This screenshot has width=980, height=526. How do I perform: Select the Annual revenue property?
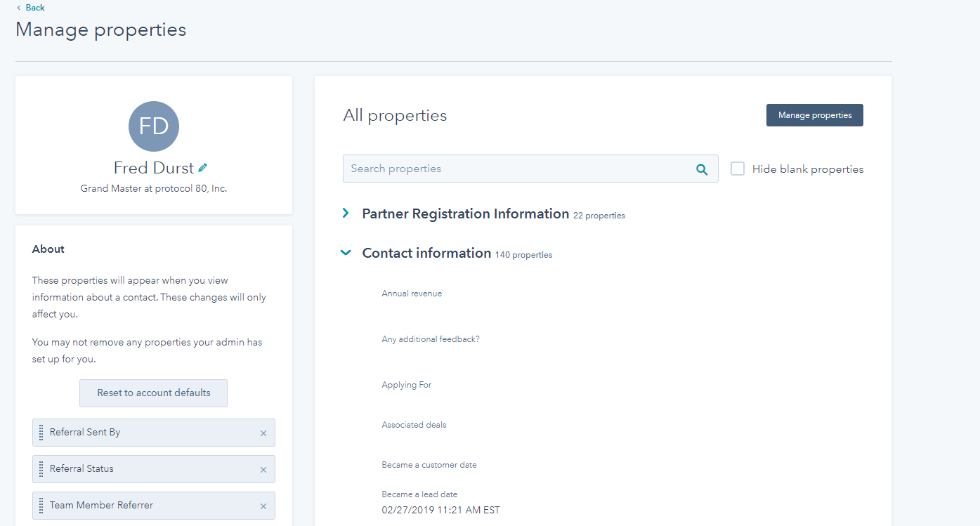tap(412, 294)
